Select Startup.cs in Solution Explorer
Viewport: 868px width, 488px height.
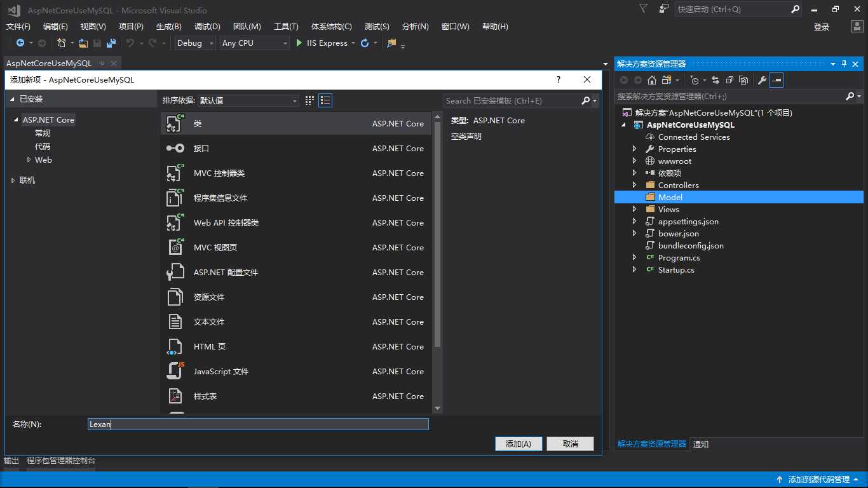pyautogui.click(x=676, y=269)
